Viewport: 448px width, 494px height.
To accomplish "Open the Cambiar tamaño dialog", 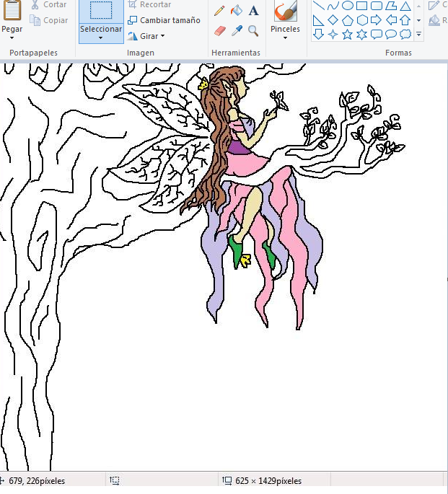I will 164,20.
